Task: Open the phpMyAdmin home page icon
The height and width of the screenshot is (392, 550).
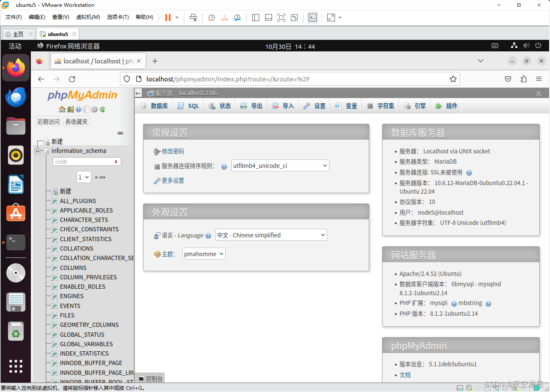Action: point(62,109)
